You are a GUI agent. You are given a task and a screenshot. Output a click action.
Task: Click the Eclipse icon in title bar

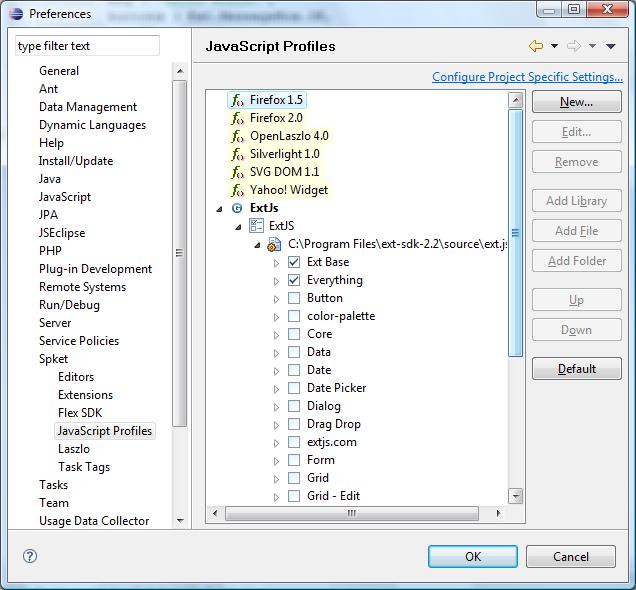(16, 13)
